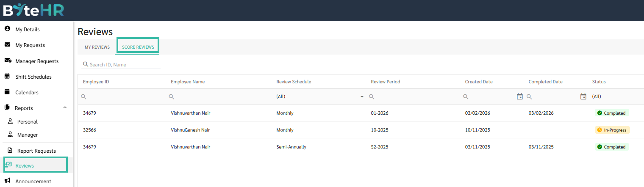The width and height of the screenshot is (644, 187).
Task: Open Created Date calendar picker icon
Action: pyautogui.click(x=520, y=96)
